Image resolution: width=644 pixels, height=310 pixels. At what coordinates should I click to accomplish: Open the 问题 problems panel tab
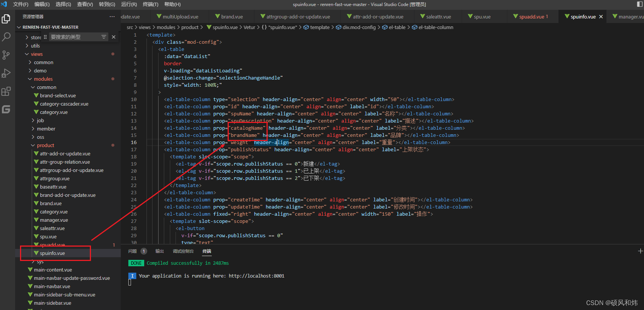(132, 251)
